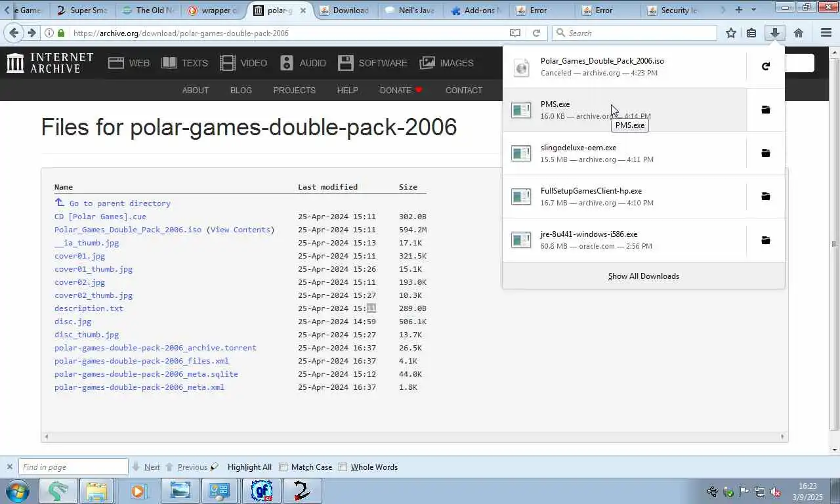Image resolution: width=840 pixels, height=504 pixels.
Task: Open Windows Explorer from the taskbar
Action: click(x=96, y=491)
